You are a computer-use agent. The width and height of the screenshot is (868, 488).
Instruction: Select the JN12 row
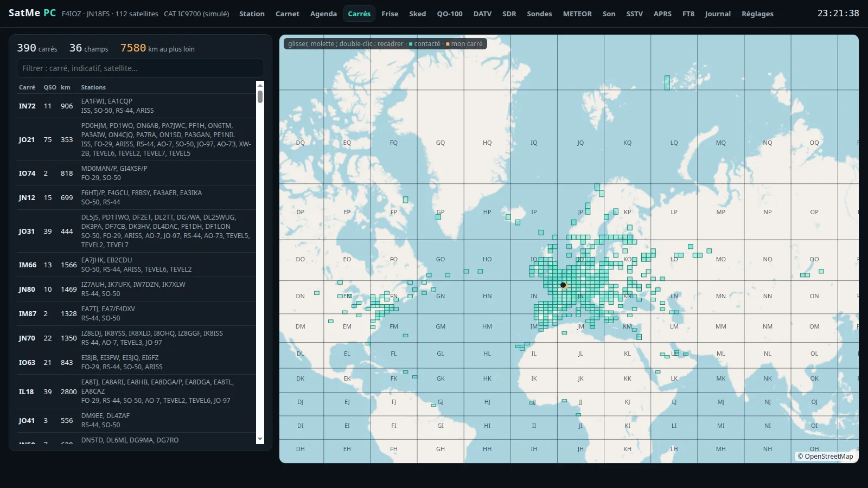136,197
